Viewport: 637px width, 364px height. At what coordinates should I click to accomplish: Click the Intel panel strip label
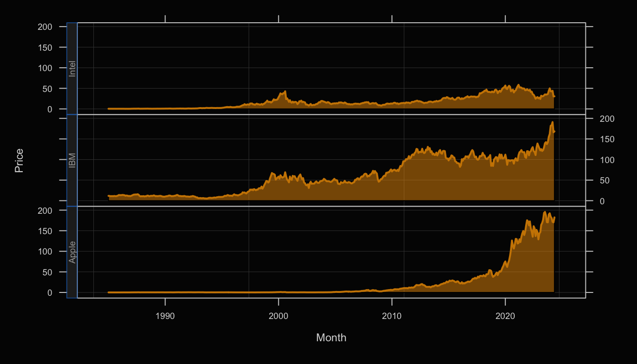pos(72,69)
